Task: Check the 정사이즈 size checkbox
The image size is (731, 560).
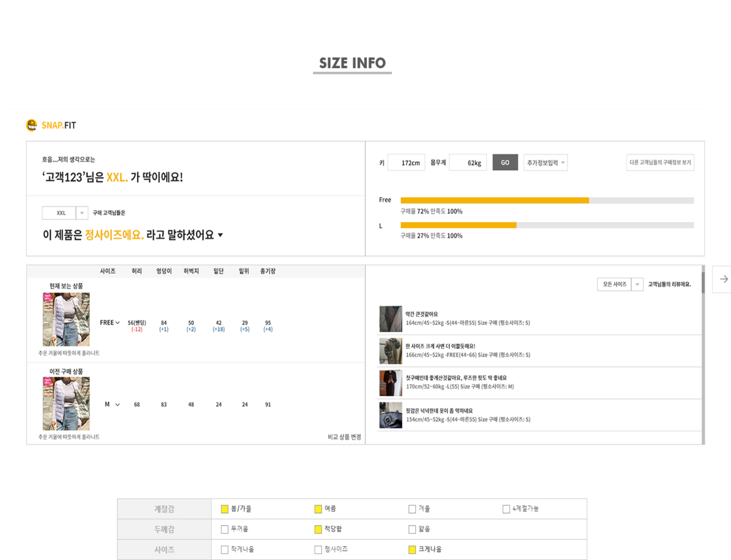Action: pos(318,550)
